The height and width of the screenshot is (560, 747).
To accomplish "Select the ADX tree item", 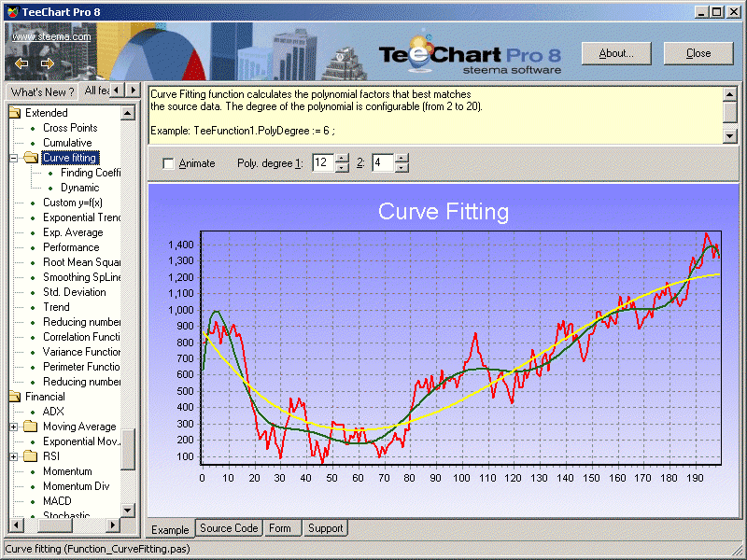I will point(53,412).
